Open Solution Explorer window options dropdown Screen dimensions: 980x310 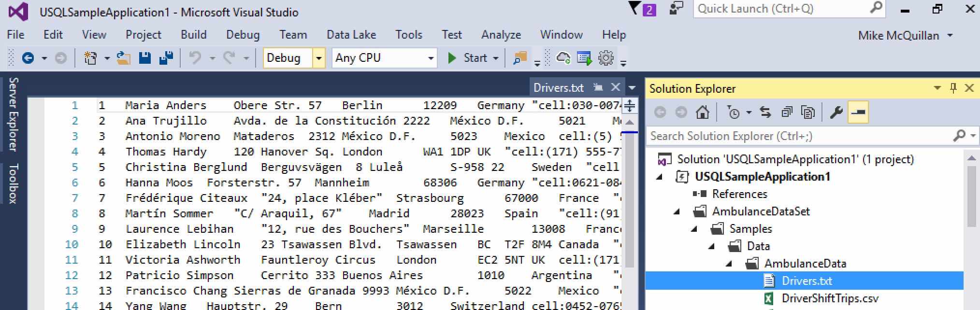click(937, 88)
